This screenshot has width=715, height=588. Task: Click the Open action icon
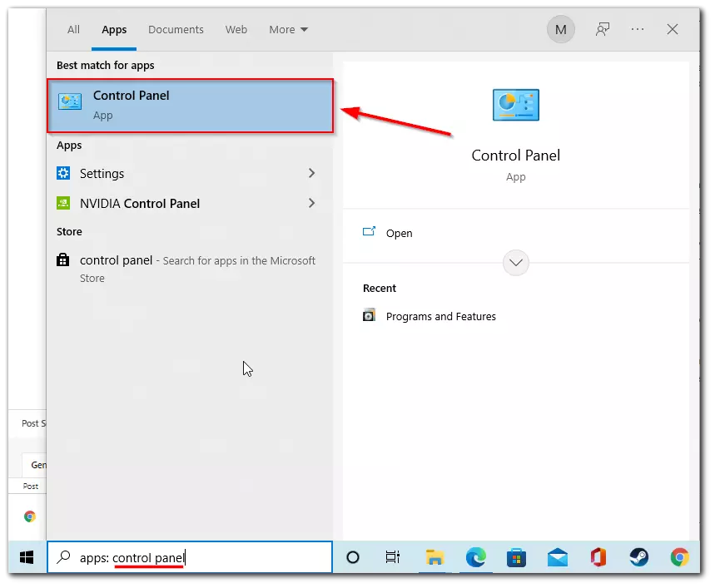pos(369,231)
